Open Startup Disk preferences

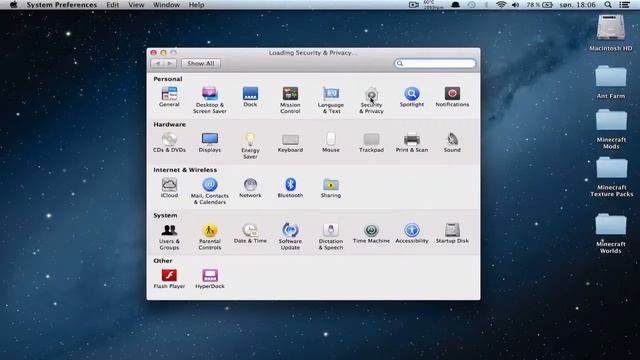452,233
